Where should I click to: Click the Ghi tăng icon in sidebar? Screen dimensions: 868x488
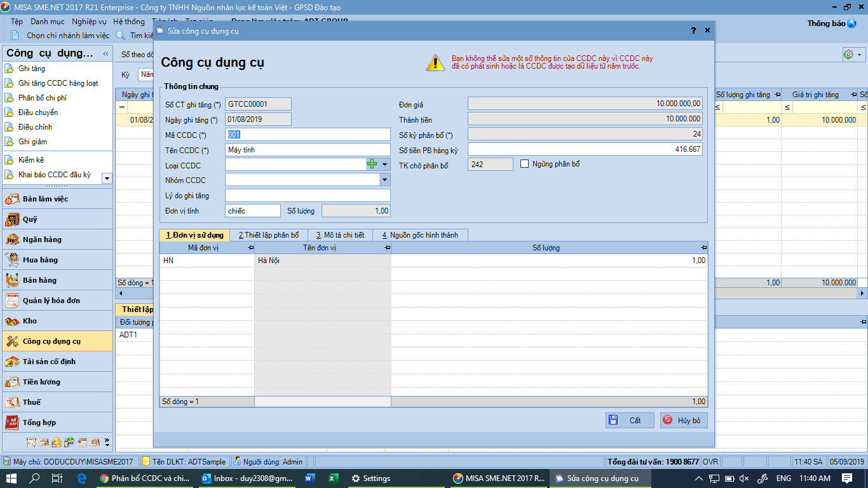pos(9,69)
